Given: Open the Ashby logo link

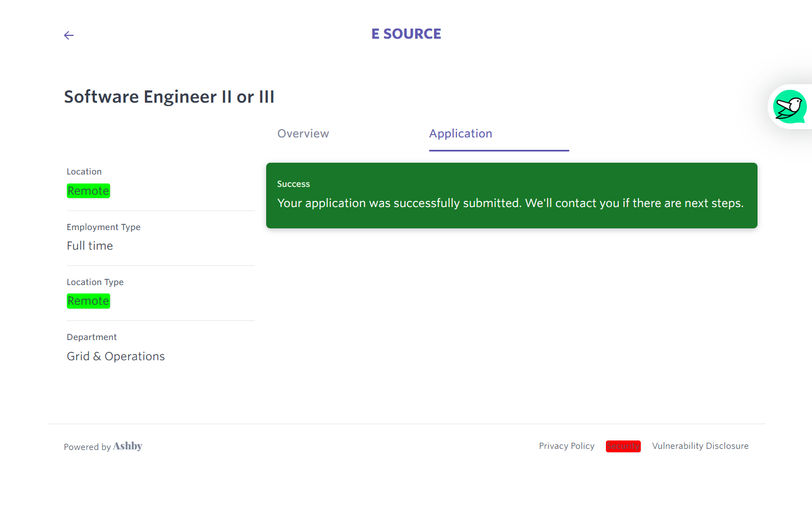Looking at the screenshot, I should (x=128, y=446).
